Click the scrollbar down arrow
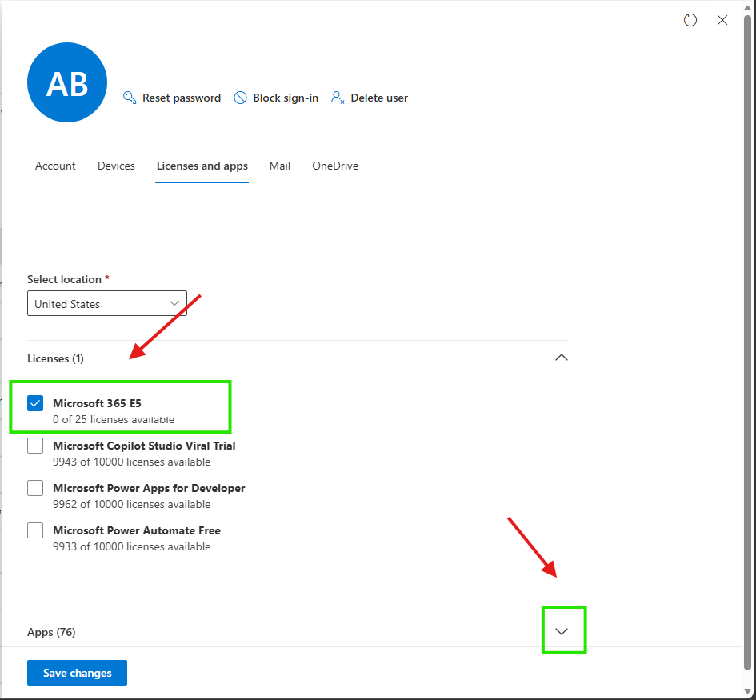Image resolution: width=756 pixels, height=700 pixels. [747, 692]
